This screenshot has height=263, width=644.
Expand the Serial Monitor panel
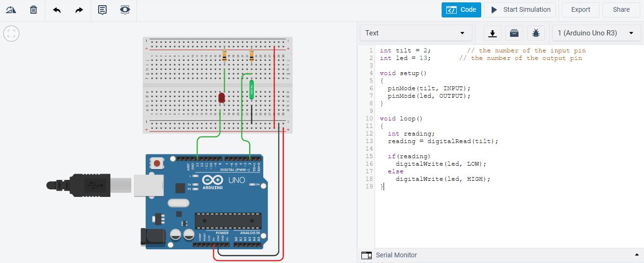pos(636,255)
